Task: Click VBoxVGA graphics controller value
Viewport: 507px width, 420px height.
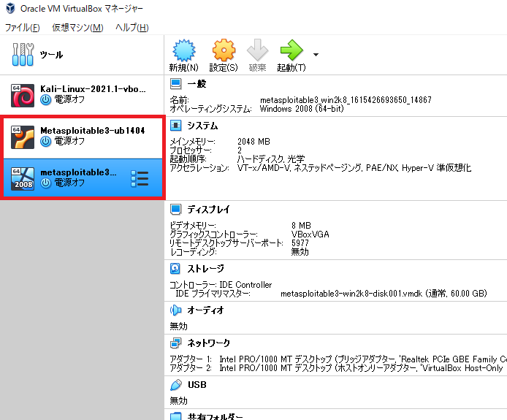Action: click(x=310, y=234)
